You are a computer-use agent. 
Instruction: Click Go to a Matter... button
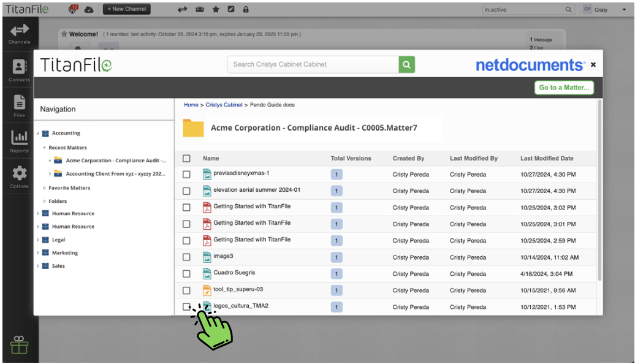[x=564, y=88]
